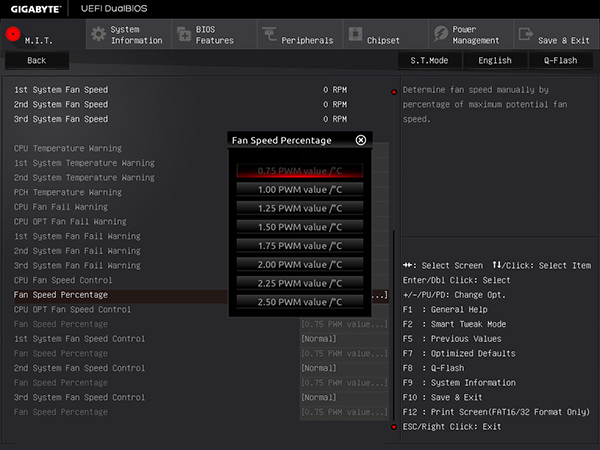This screenshot has height=450, width=600.
Task: Select 1.00 PWM value option
Action: pos(300,189)
